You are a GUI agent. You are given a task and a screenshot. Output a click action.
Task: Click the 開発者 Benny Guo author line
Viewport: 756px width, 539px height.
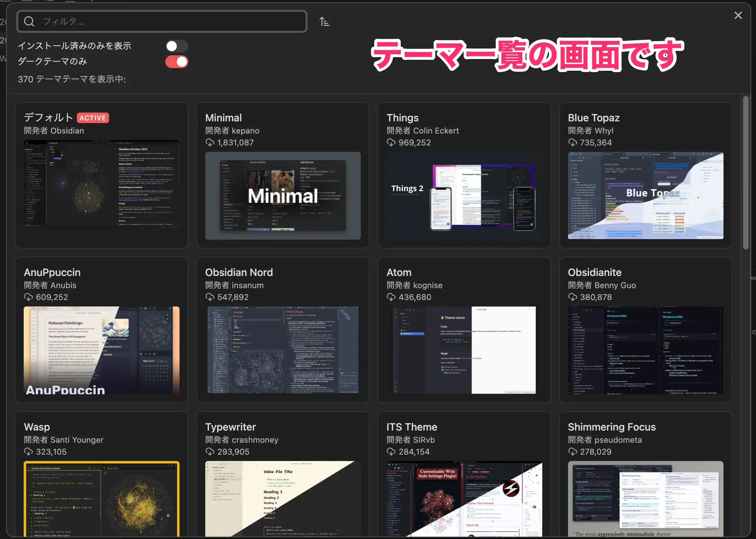click(x=602, y=285)
